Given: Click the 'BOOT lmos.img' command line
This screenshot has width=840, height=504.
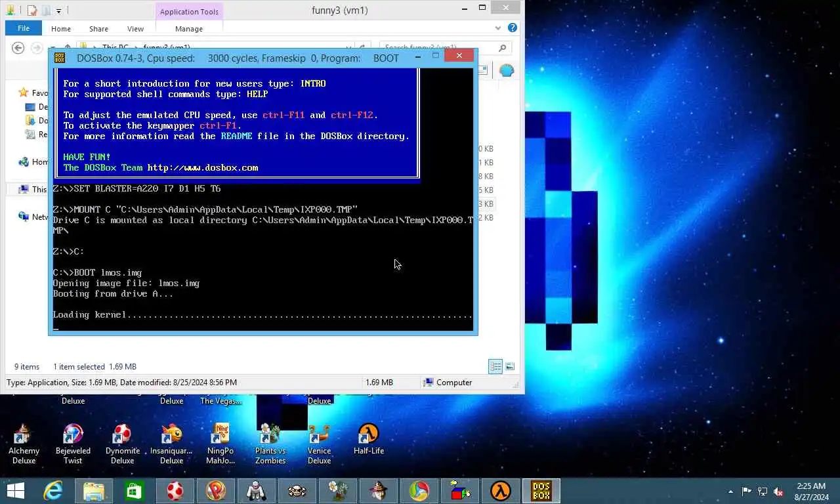Looking at the screenshot, I should point(97,272).
